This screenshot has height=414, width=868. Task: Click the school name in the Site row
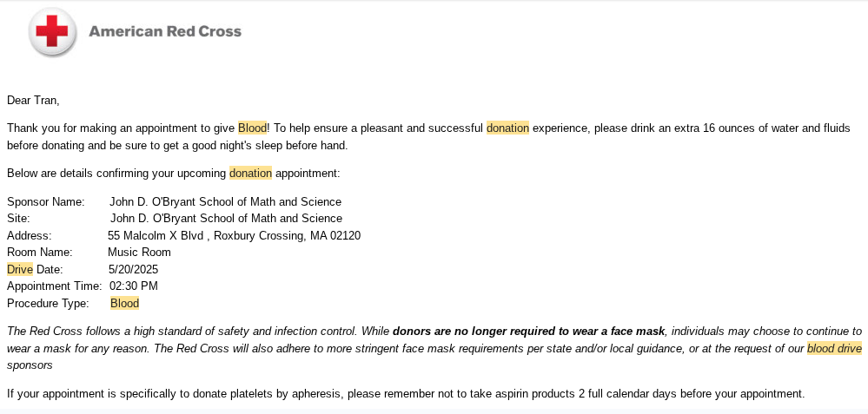[226, 219]
